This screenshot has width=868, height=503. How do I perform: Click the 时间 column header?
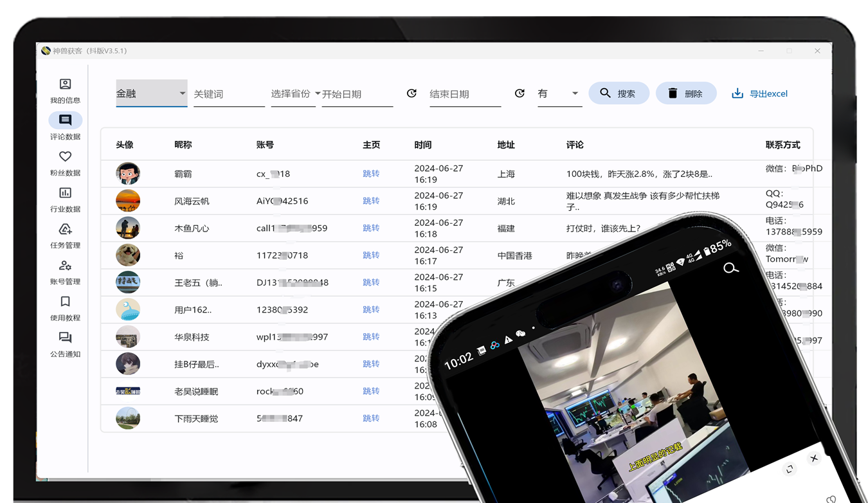(x=423, y=145)
